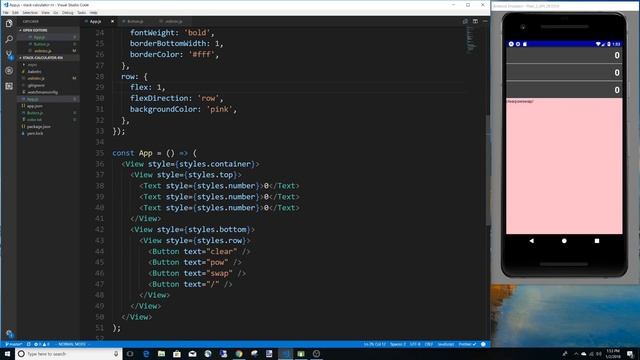Screen dimensions: 640x360
Task: Open the Debug menu
Action: 67,13
